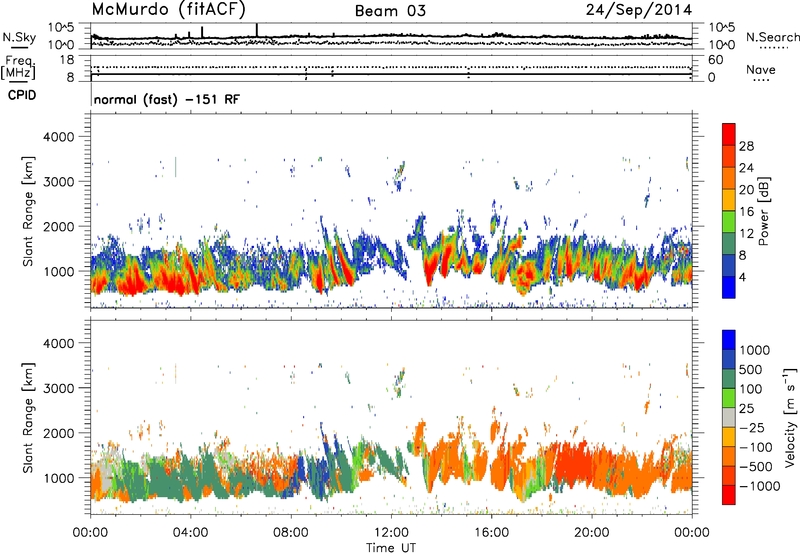This screenshot has height=554, width=800.
Task: Click the normal (fast) -151 RF text
Action: click(167, 99)
